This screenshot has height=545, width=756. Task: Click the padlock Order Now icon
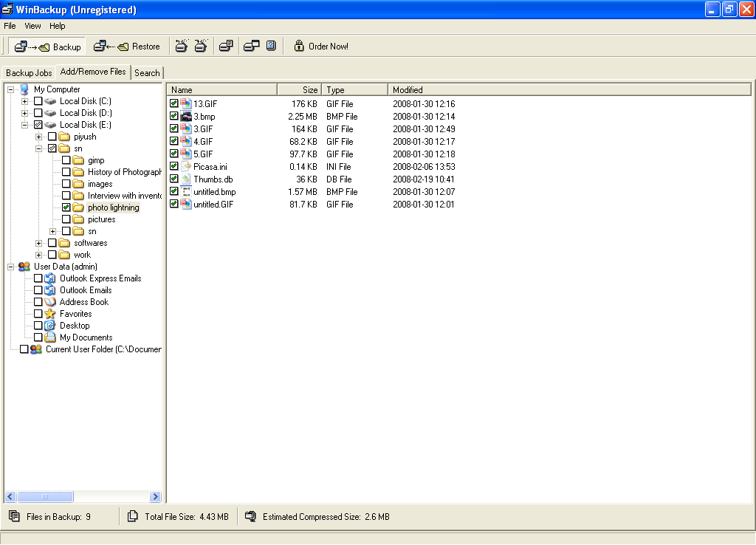click(299, 46)
